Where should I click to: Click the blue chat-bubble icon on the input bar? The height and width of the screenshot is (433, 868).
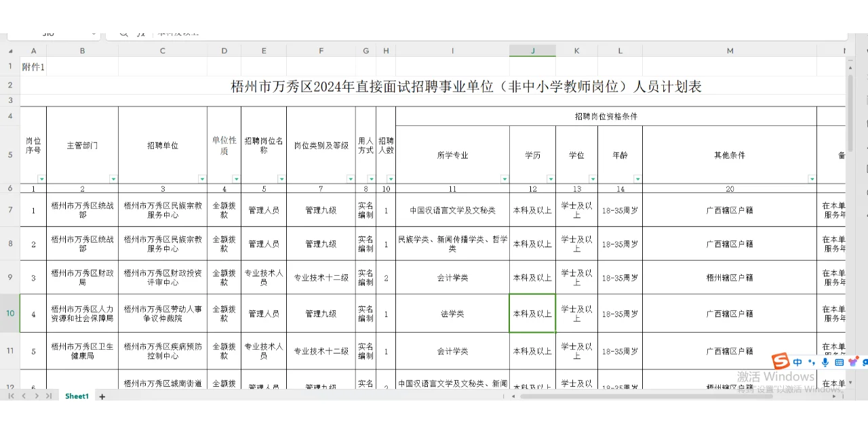coord(865,363)
